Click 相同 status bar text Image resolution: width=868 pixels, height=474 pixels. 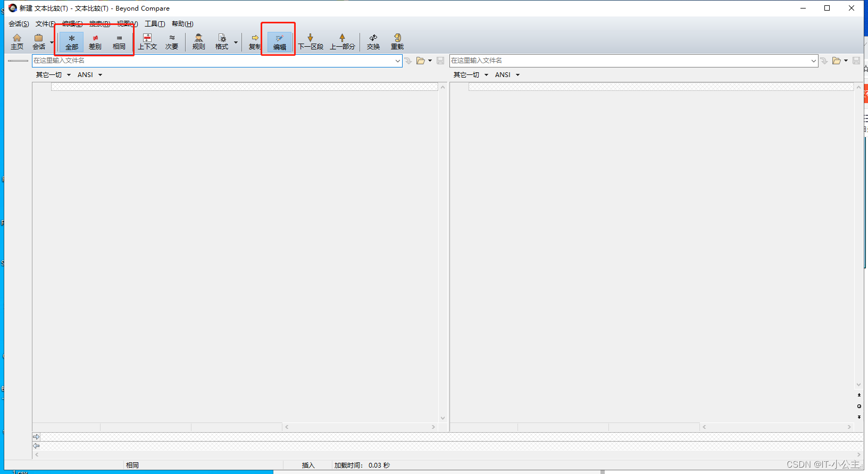click(132, 465)
